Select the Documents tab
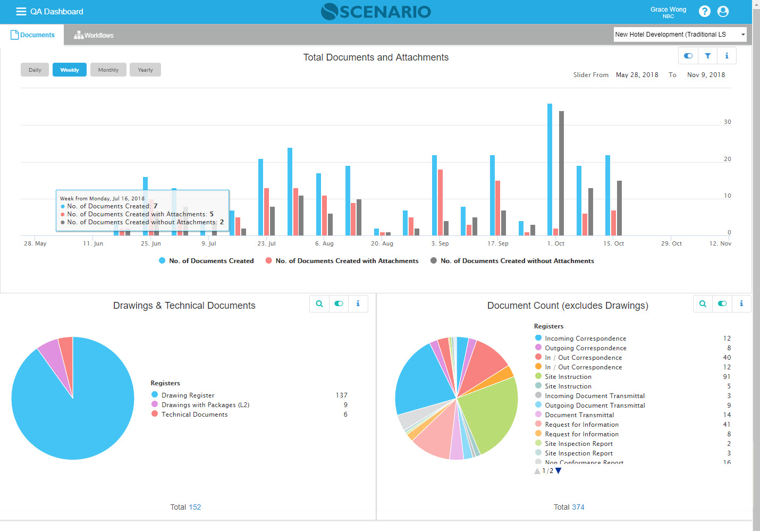Viewport: 760px width, 532px height. point(32,35)
